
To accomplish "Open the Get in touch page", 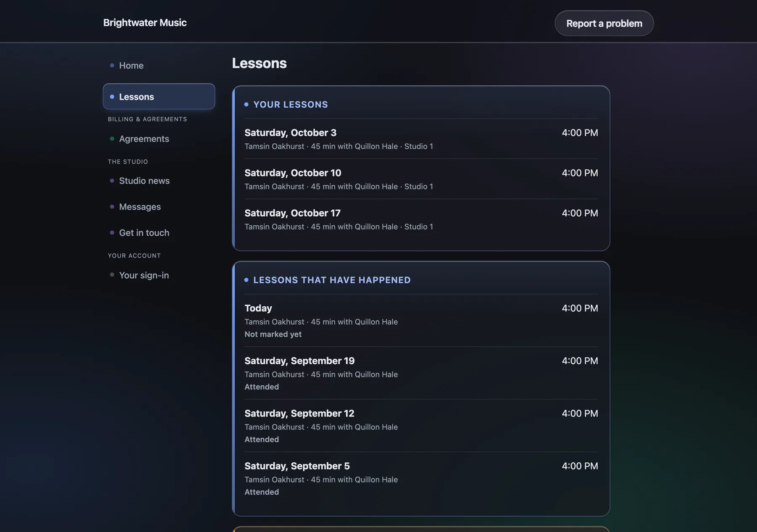I will point(159,233).
